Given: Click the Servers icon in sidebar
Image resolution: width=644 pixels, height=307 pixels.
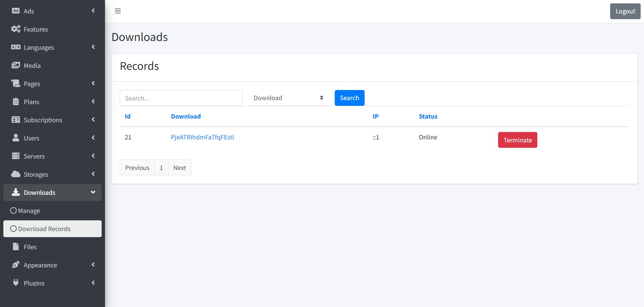Looking at the screenshot, I should click(16, 156).
